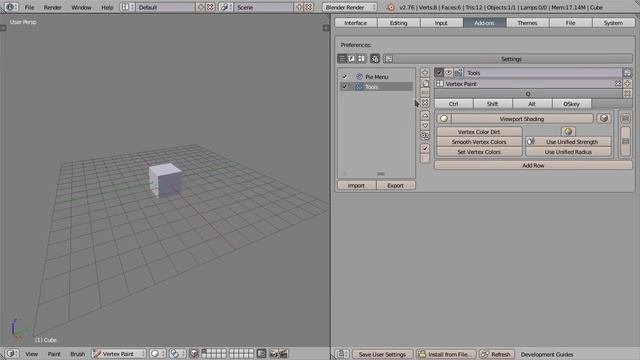Add a keymap with the plus icon
Viewport: 640px width, 360px height.
point(628,84)
